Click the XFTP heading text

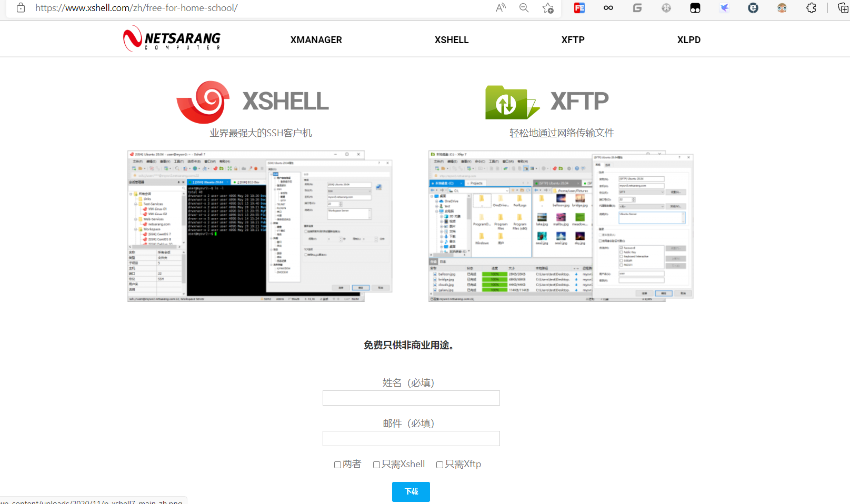coord(579,101)
